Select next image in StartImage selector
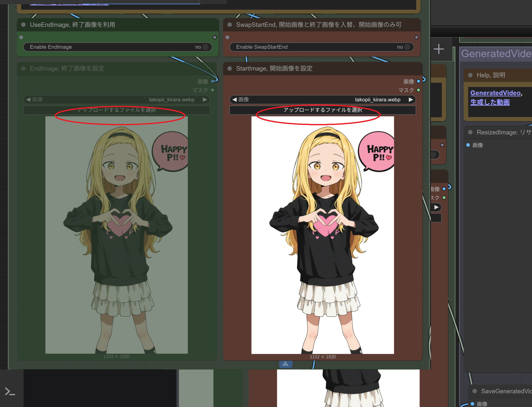This screenshot has width=532, height=407. [411, 100]
